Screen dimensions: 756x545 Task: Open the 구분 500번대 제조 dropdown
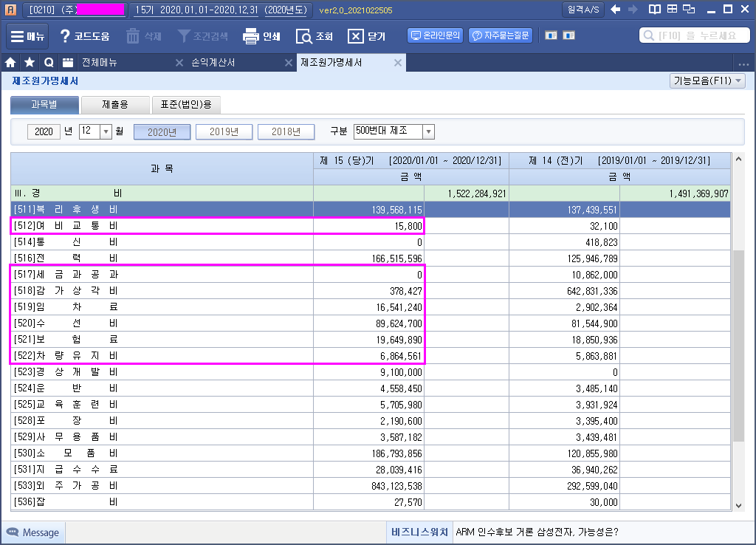coord(428,132)
